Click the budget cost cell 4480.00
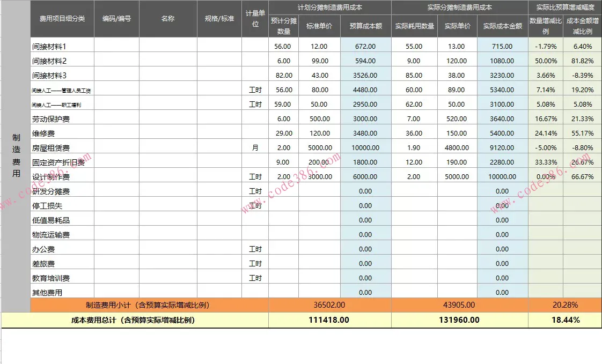 point(366,90)
